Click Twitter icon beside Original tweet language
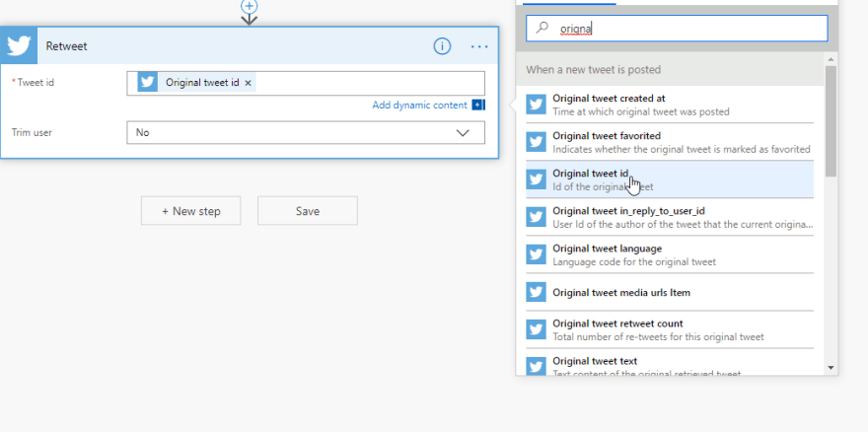 coord(536,254)
